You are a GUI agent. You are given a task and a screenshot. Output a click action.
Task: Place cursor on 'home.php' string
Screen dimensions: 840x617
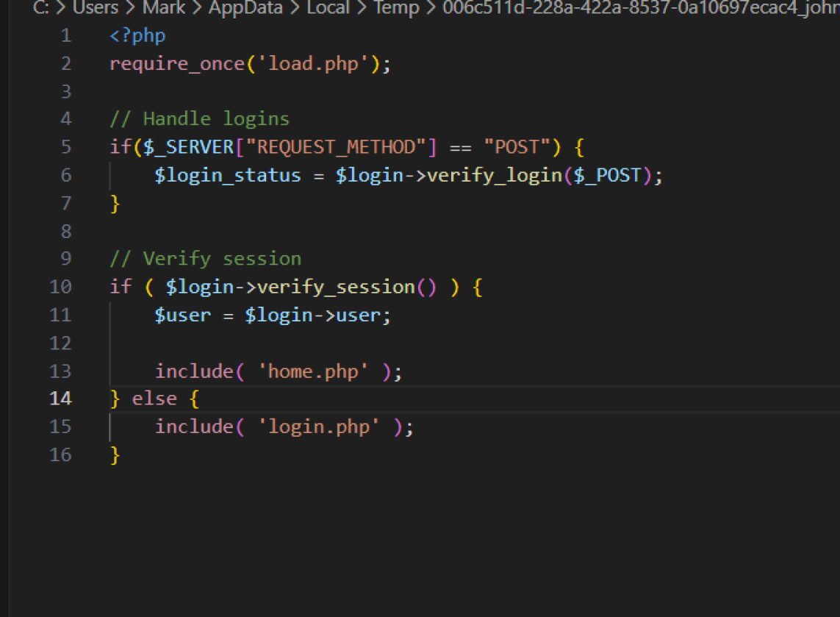pyautogui.click(x=312, y=371)
